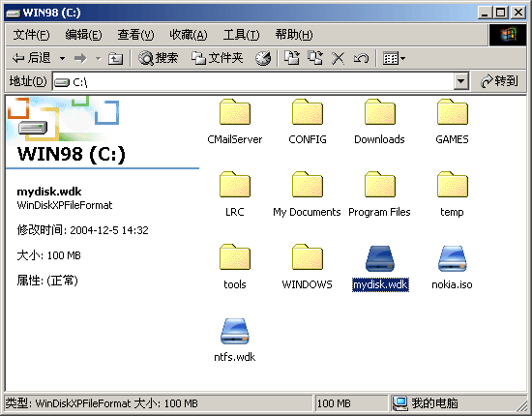This screenshot has height=416, width=532.
Task: Expand the Views button dropdown
Action: [x=402, y=58]
